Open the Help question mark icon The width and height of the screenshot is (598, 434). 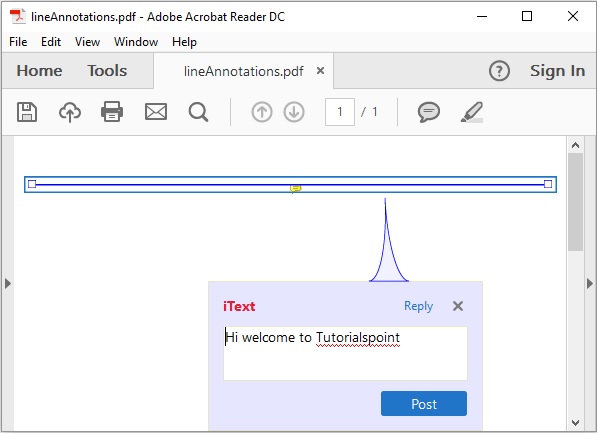tap(499, 71)
